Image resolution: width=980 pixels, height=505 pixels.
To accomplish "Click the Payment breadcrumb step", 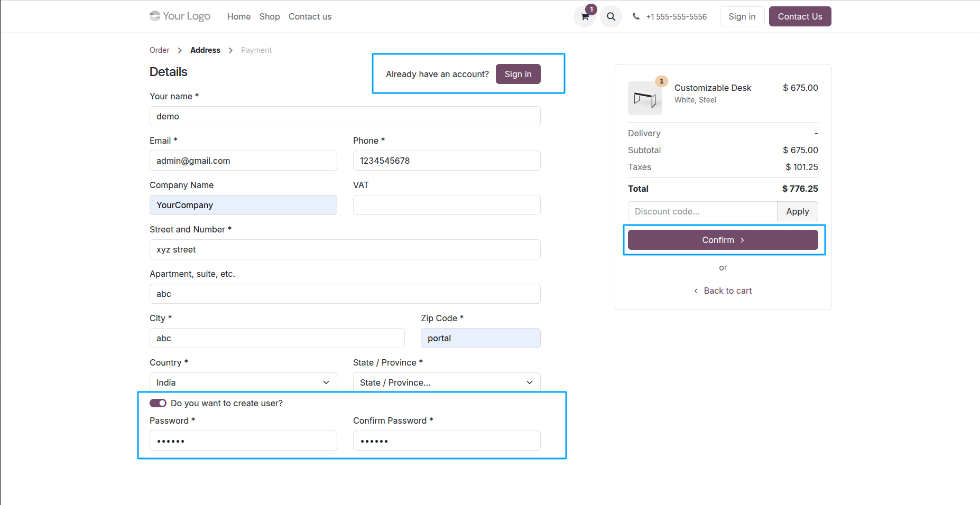I will [256, 50].
